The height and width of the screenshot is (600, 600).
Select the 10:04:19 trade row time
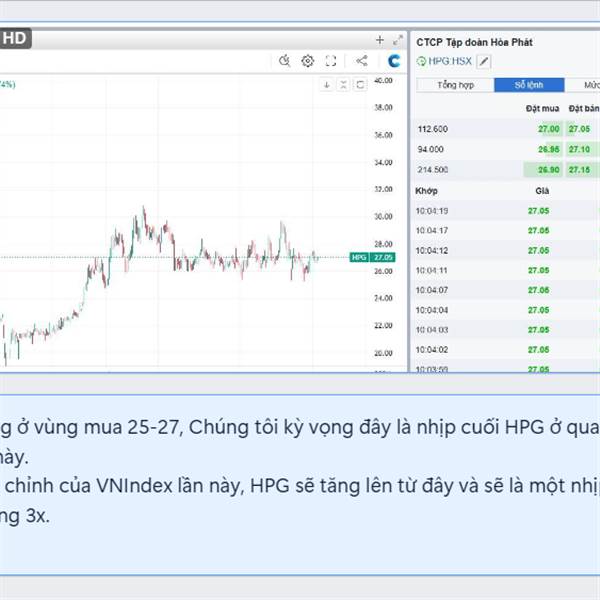[432, 211]
